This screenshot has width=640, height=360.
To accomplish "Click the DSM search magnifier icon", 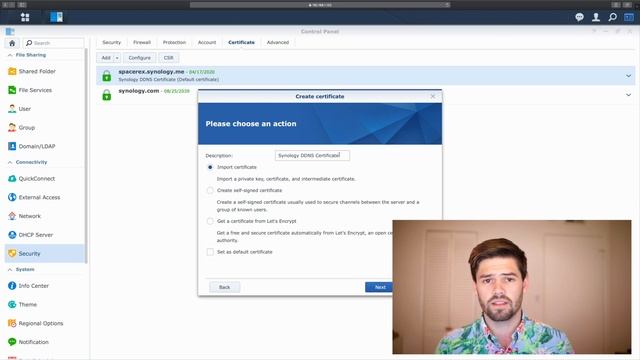I will tap(613, 17).
